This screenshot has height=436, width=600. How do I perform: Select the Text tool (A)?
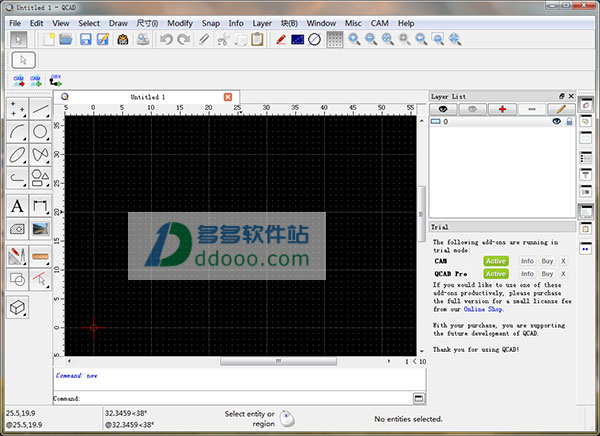17,206
